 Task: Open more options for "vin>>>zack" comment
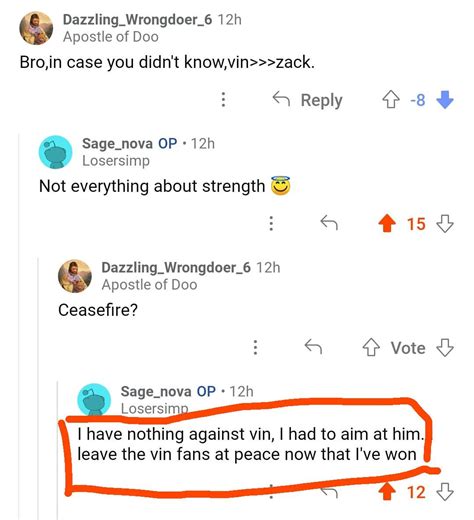223,99
